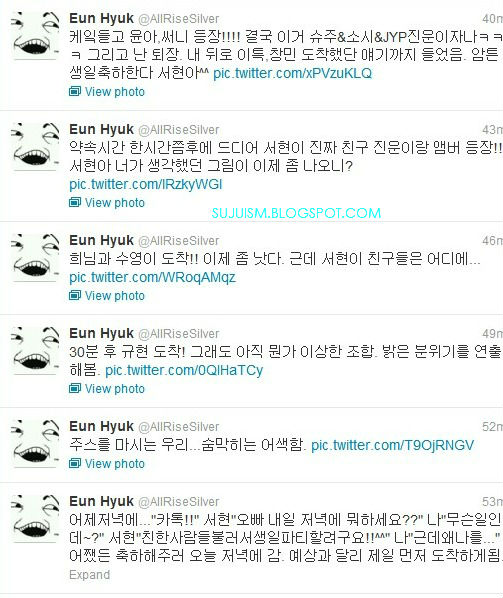This screenshot has width=503, height=598.
Task: Click View photo text in 52m tweet
Action: (x=115, y=464)
